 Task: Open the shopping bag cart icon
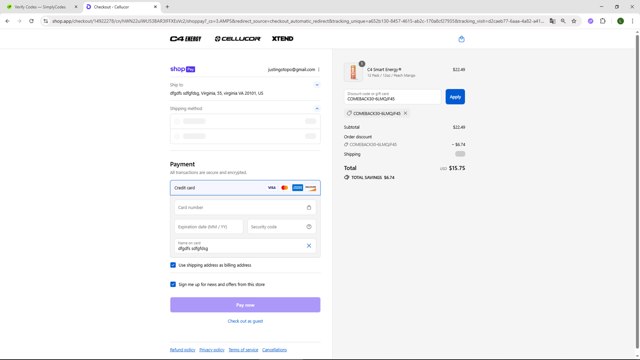(x=461, y=39)
